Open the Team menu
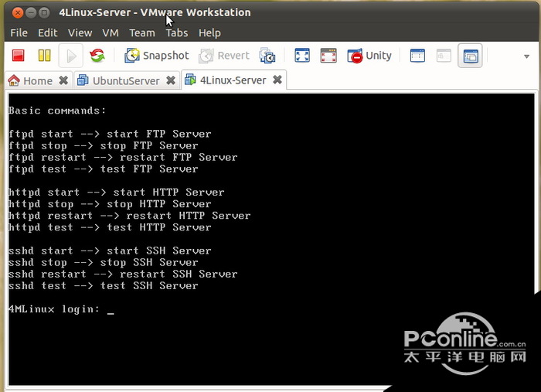541x392 pixels. pos(142,32)
